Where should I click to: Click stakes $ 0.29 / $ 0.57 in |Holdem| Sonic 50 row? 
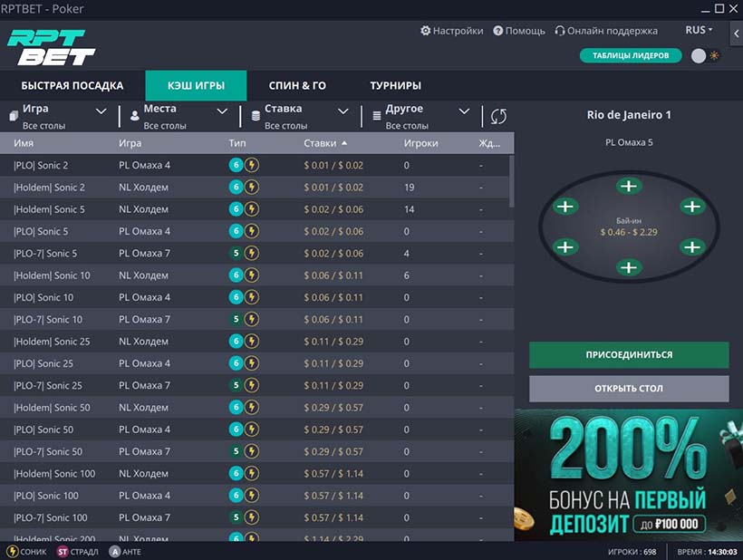(333, 408)
